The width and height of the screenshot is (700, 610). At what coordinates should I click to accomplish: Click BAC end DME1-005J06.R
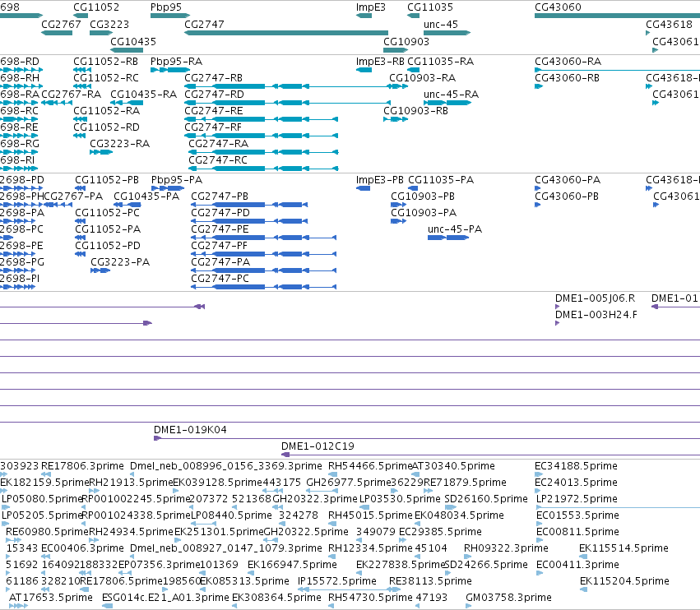[x=558, y=307]
